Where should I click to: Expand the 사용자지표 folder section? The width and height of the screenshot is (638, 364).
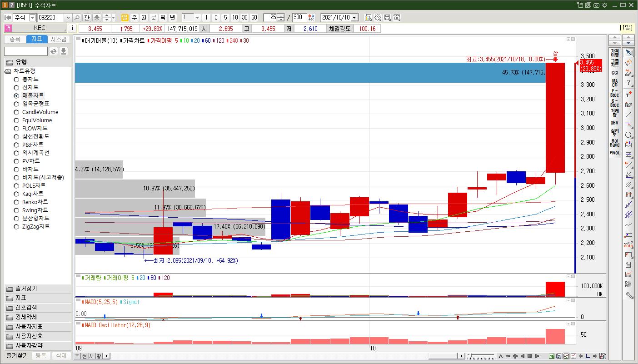pyautogui.click(x=38, y=327)
